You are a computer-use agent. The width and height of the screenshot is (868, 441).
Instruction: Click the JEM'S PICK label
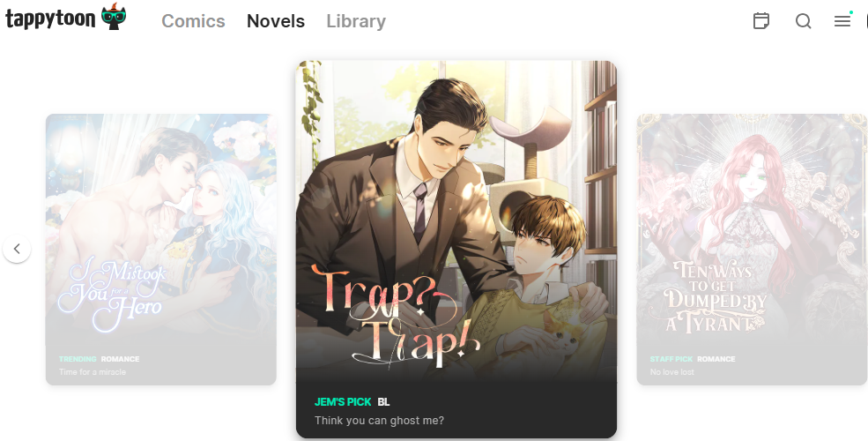(x=343, y=402)
